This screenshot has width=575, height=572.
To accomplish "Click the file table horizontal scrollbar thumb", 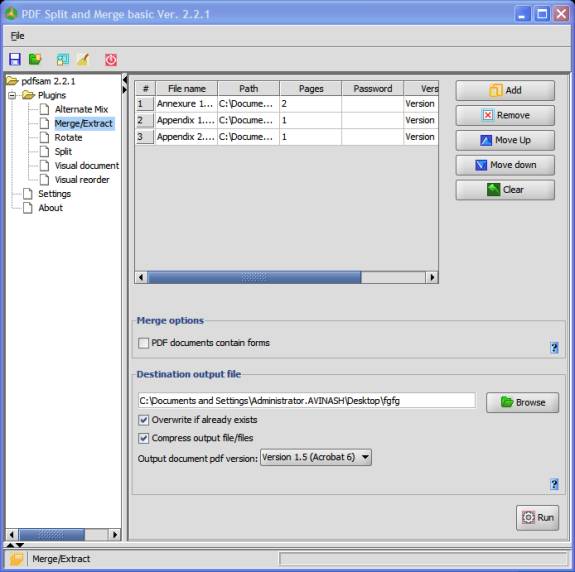I will tap(254, 277).
